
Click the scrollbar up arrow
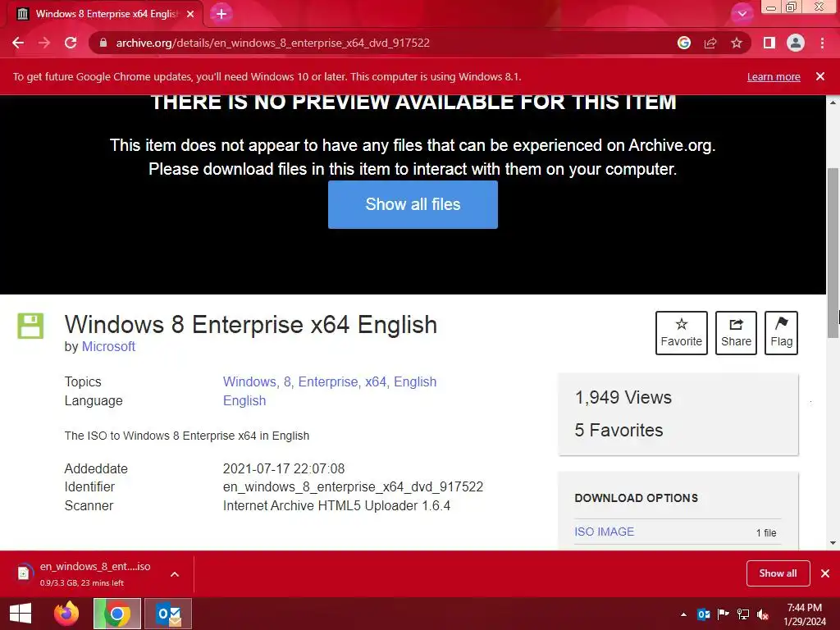click(833, 102)
